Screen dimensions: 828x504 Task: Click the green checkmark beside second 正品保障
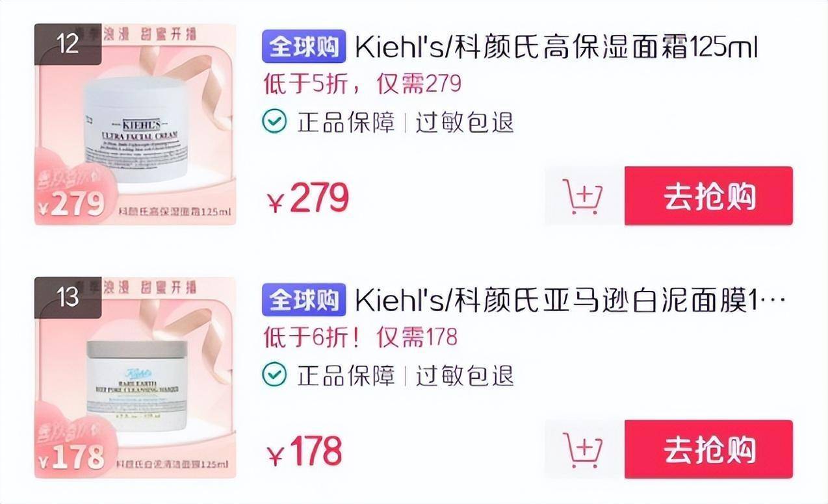274,374
